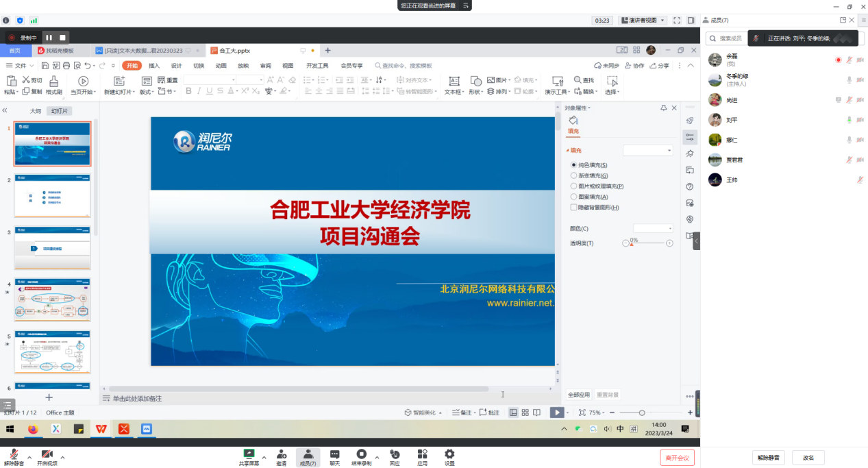The image size is (868, 468).
Task: Select gradient fill (渐变填充) radio button
Action: (574, 175)
